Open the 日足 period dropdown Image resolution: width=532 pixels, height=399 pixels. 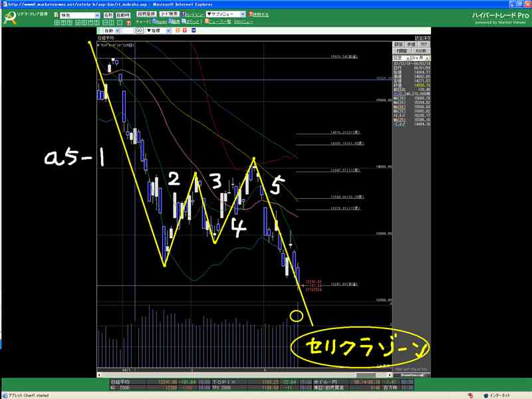(402, 58)
